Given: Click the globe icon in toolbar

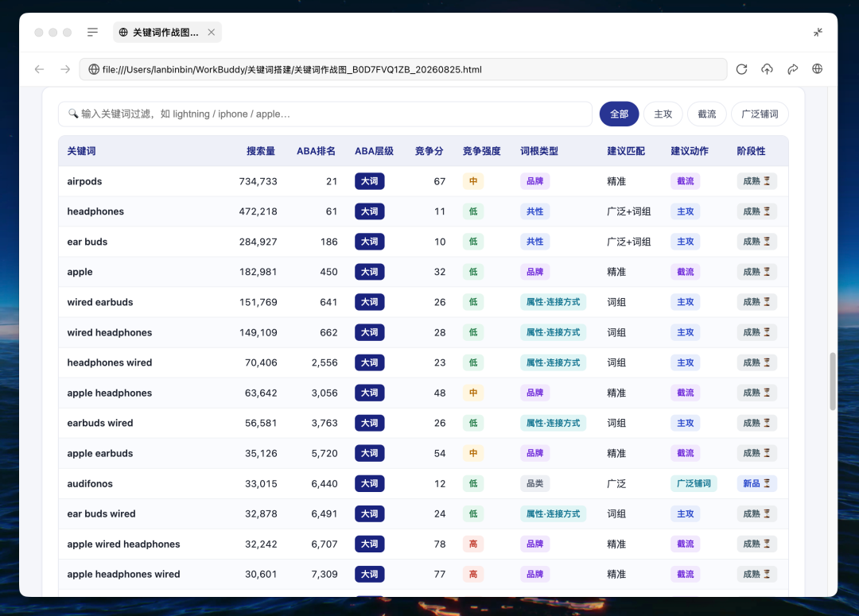Looking at the screenshot, I should pyautogui.click(x=818, y=69).
